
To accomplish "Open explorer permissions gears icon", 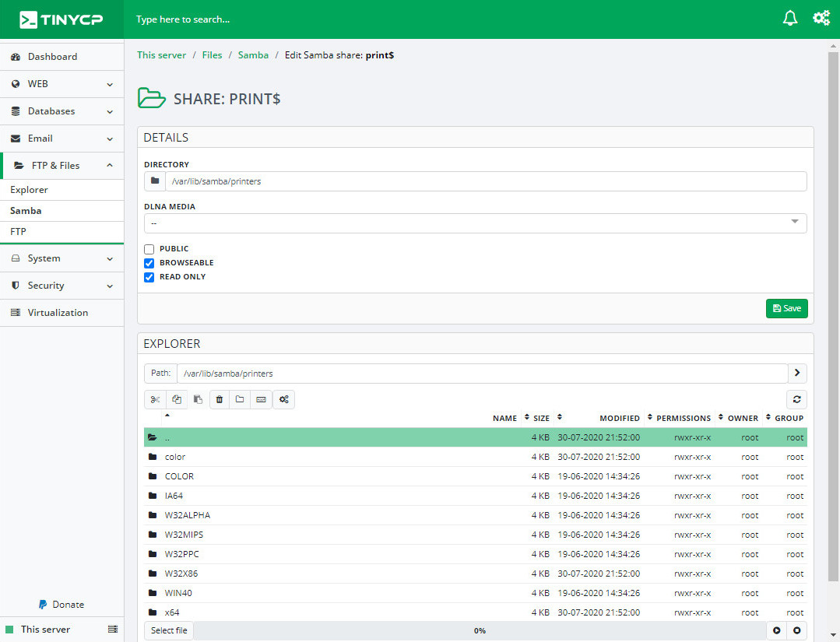I will coord(284,399).
